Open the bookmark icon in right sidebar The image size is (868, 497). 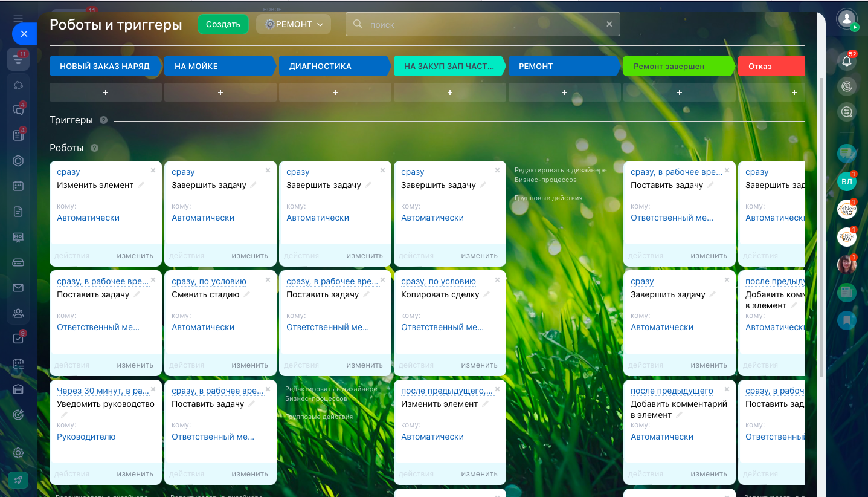[847, 320]
